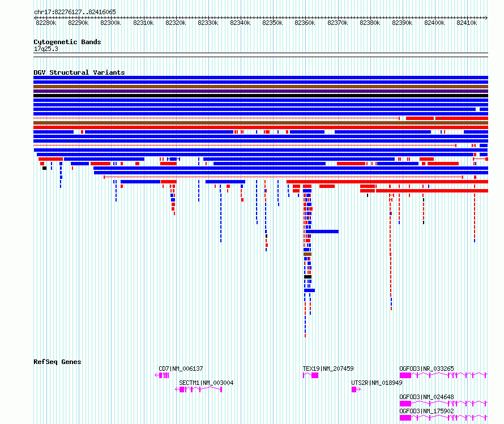Click the UTS2R|NM_018949 gene label

point(377,383)
